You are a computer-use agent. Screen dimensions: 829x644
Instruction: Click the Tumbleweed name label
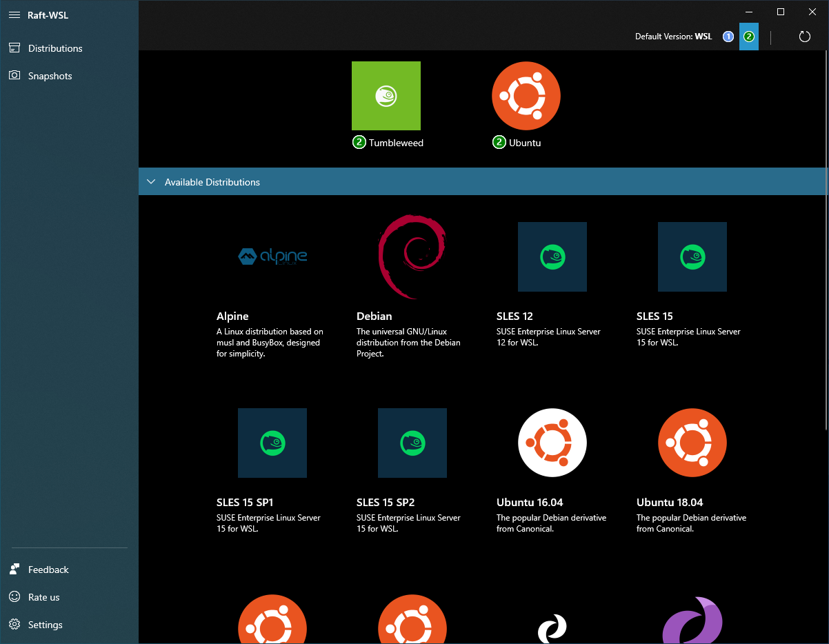pyautogui.click(x=396, y=143)
